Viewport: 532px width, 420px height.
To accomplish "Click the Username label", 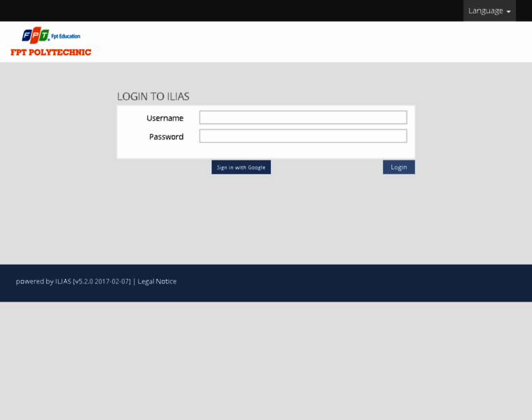I will 165,118.
